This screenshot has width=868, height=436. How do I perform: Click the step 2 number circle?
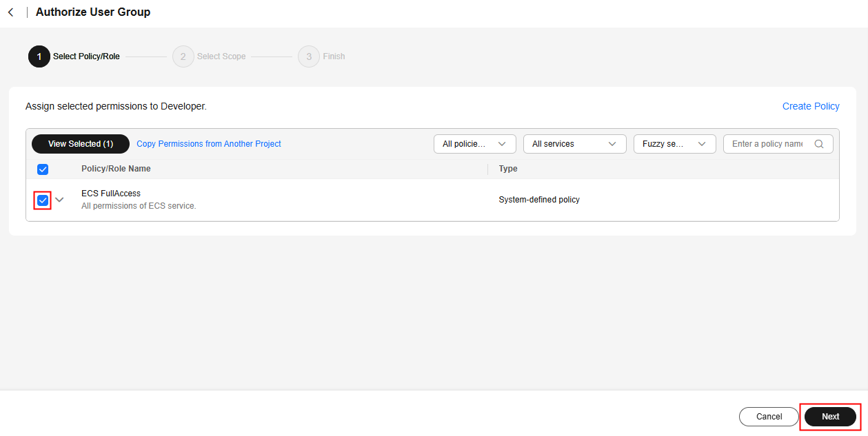(x=183, y=56)
